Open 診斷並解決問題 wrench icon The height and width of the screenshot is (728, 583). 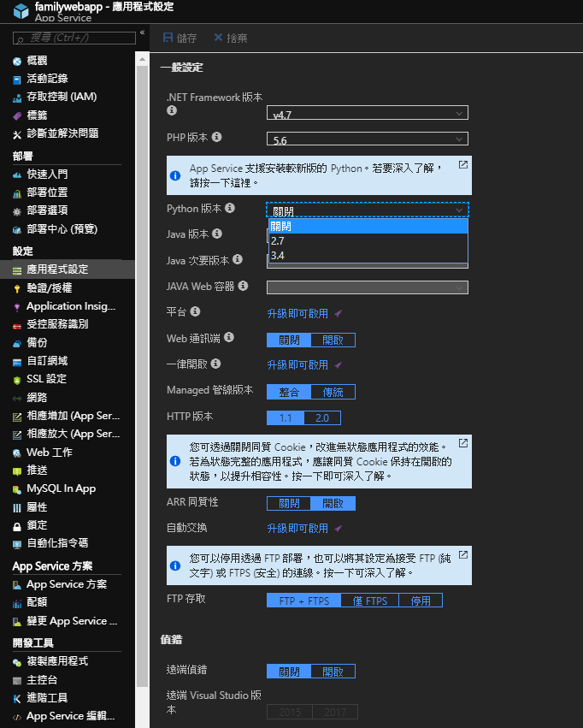[x=17, y=134]
